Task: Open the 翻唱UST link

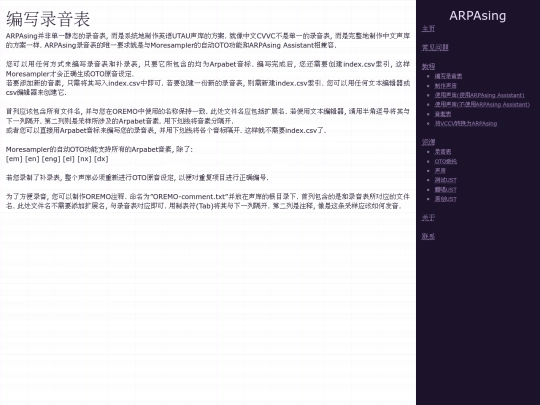Action: click(x=445, y=189)
